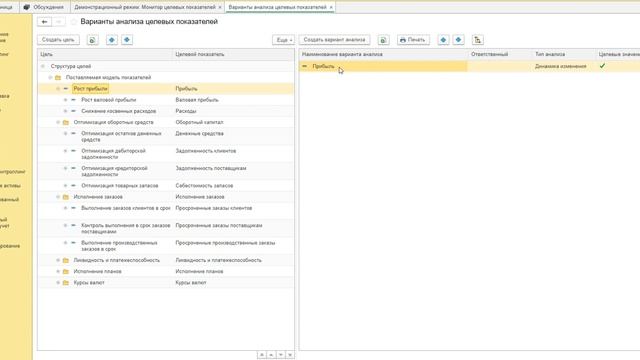This screenshot has height=360, width=640.
Task: Click the Создать цель button
Action: coord(58,40)
